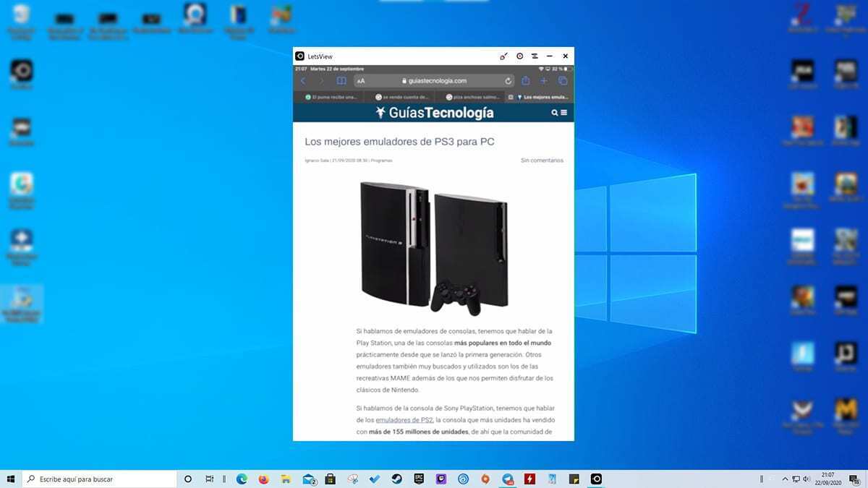Screen dimensions: 868x488
Task: Click the Safari forward arrow
Action: pyautogui.click(x=322, y=81)
